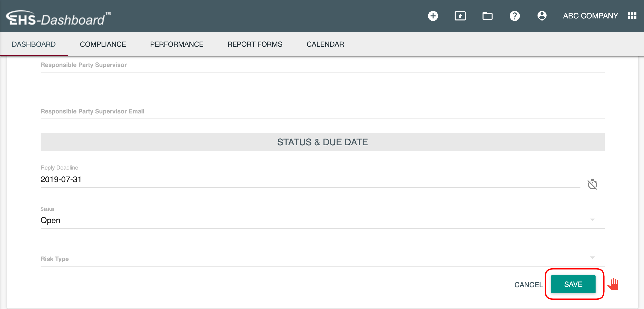
Task: Open the apps grid icon
Action: pyautogui.click(x=632, y=16)
